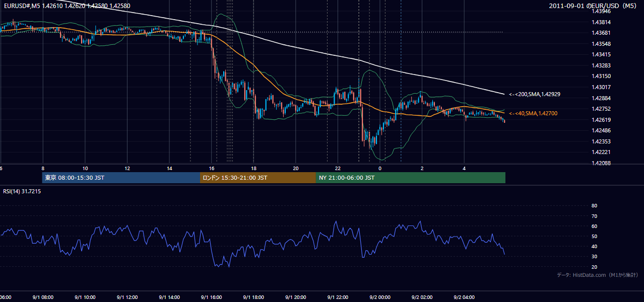Click RSI scale level 70
This screenshot has width=644, height=302.
point(594,216)
